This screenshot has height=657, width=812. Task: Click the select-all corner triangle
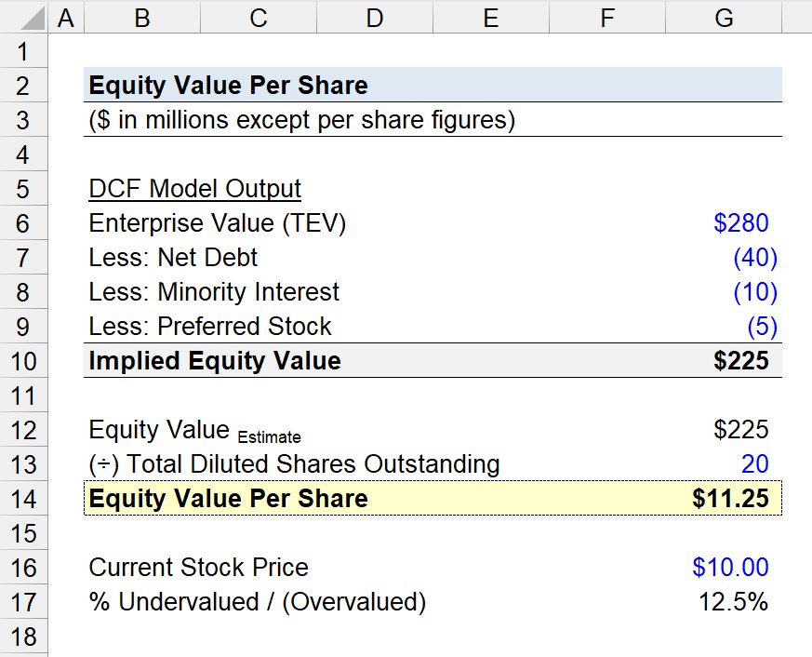click(x=24, y=17)
